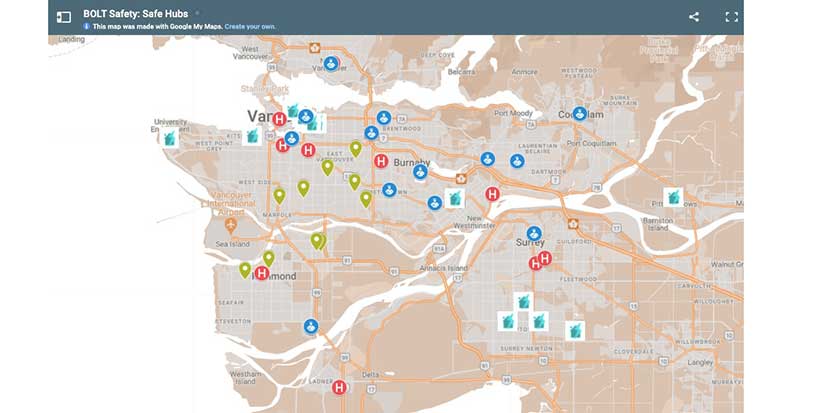This screenshot has width=825, height=413.
Task: Click blue marker in North Vancouver
Action: click(x=330, y=64)
